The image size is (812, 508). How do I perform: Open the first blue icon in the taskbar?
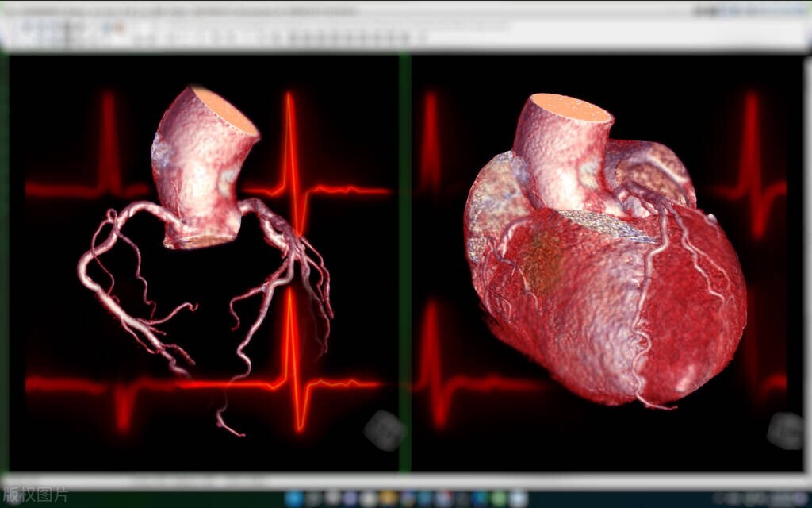tap(294, 498)
